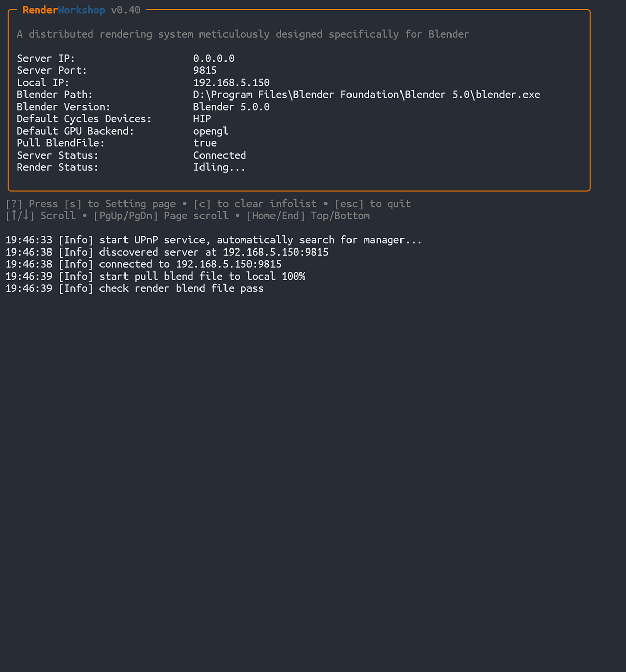Click the Pull BlendFile true value

(x=205, y=143)
